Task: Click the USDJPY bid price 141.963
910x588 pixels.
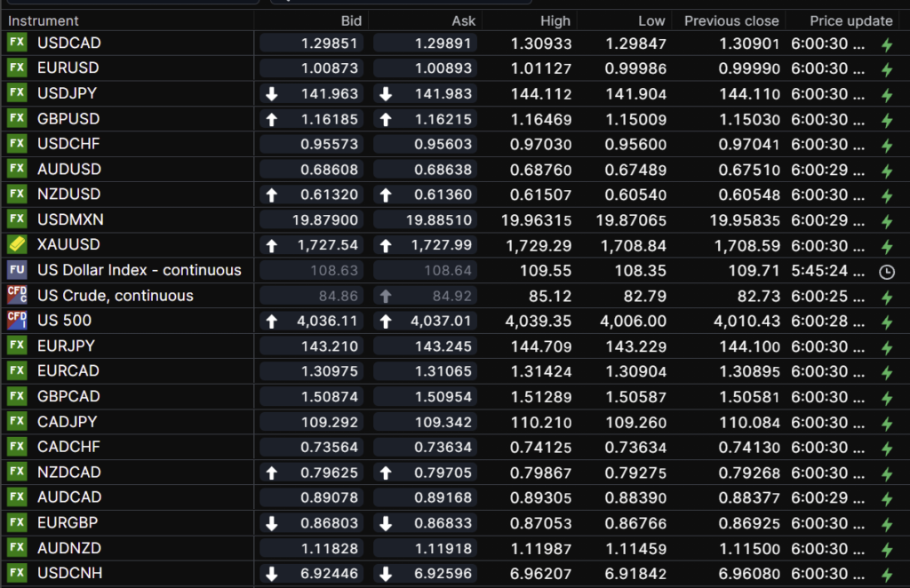Action: point(330,93)
